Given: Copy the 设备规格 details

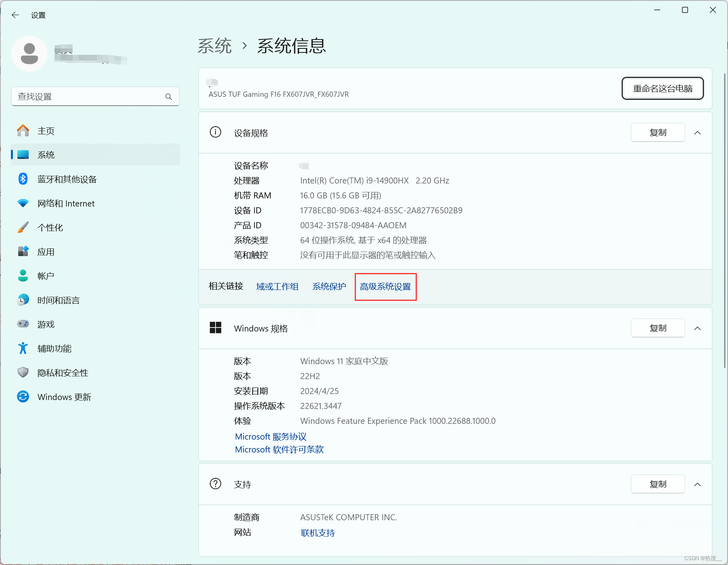Looking at the screenshot, I should pos(658,132).
